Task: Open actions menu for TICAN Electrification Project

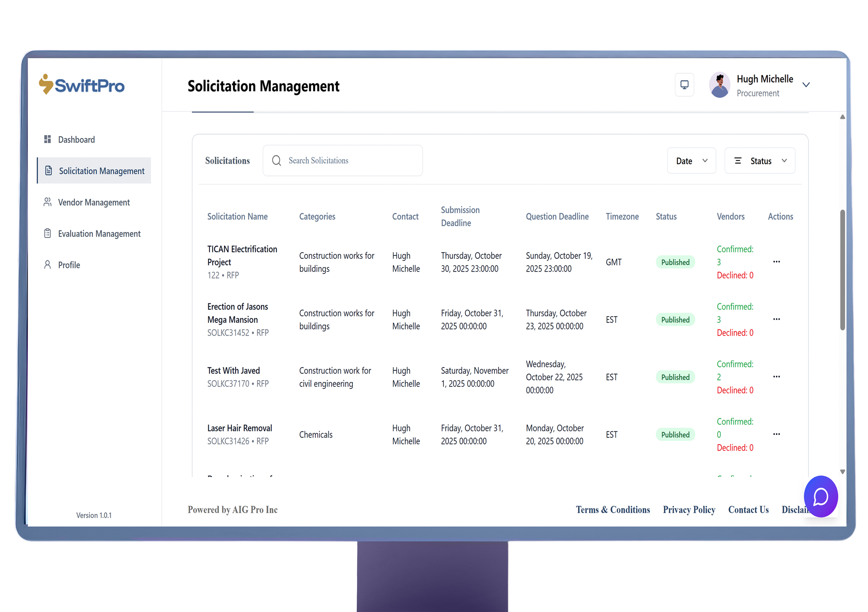Action: pos(776,262)
